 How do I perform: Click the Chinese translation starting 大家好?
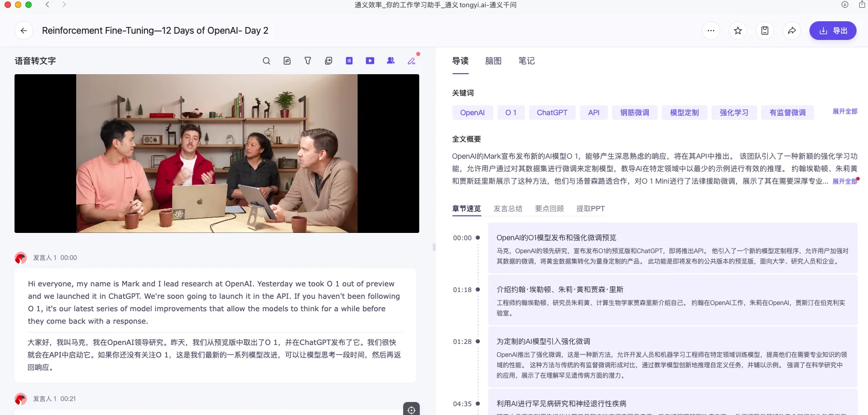coord(215,355)
